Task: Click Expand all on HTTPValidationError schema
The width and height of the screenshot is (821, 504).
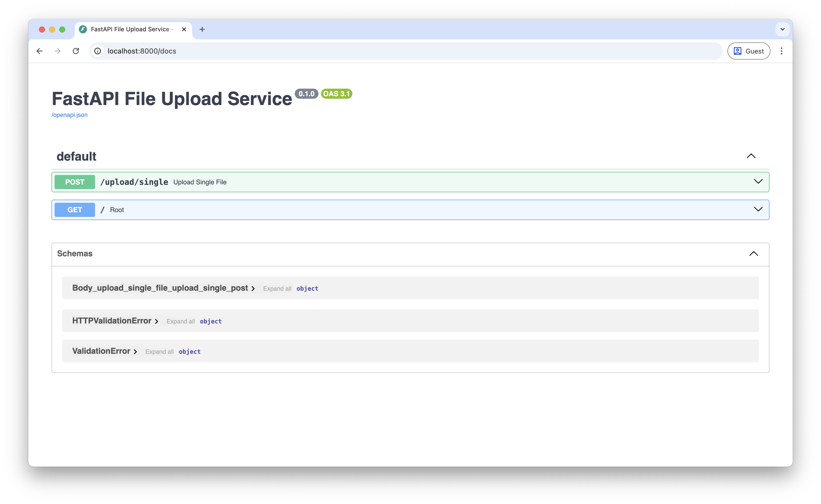Action: coord(180,321)
